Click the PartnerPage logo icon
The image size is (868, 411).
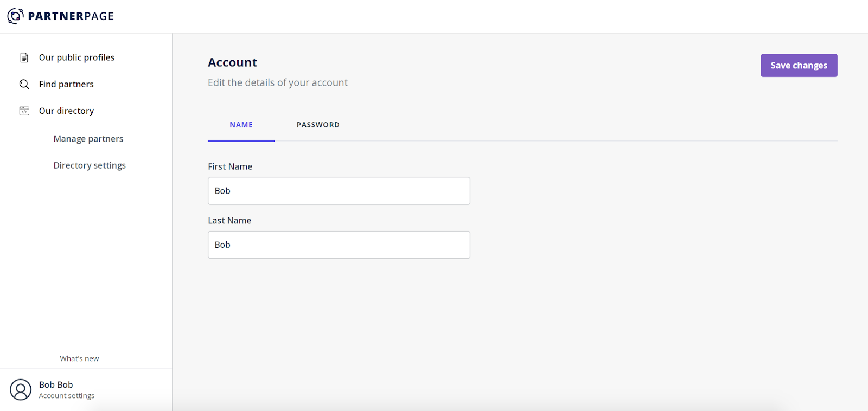click(15, 16)
